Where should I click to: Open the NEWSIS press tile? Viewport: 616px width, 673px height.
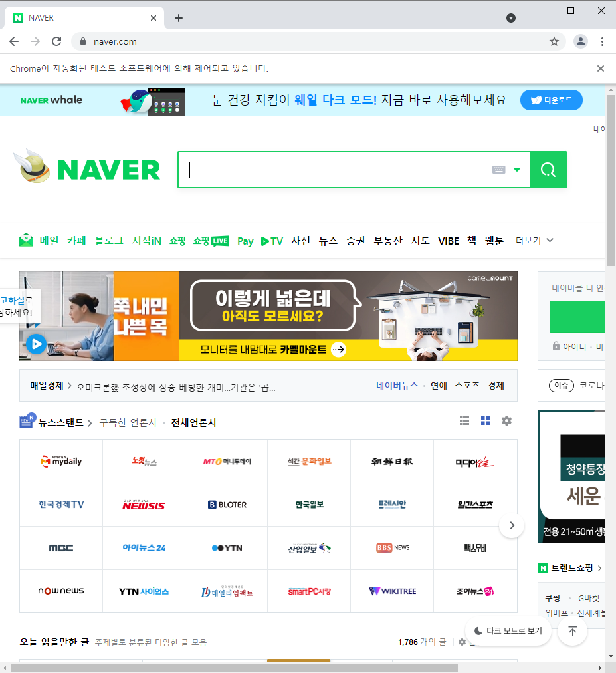coord(144,505)
